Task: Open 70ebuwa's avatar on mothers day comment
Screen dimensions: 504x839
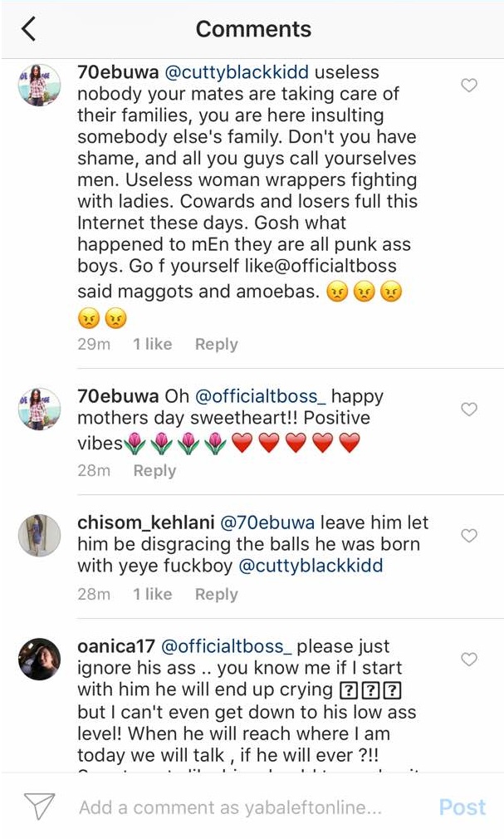Action: point(39,409)
